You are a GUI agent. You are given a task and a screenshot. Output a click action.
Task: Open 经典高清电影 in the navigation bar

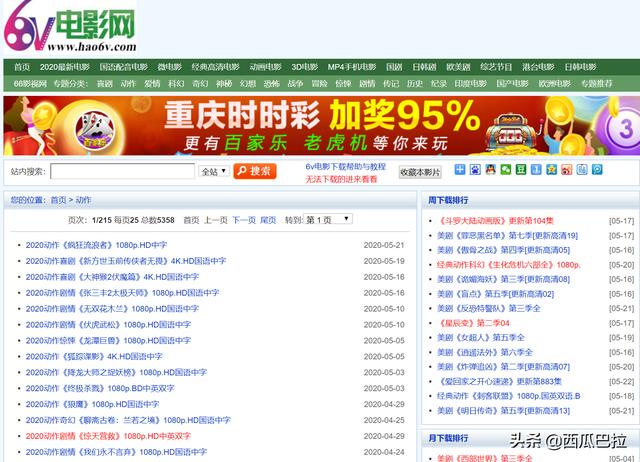[x=216, y=67]
